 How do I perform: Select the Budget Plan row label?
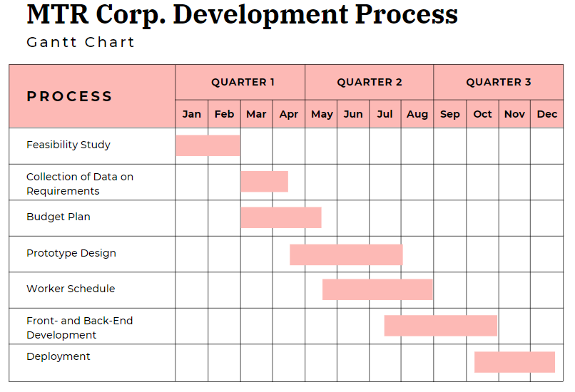tap(58, 217)
